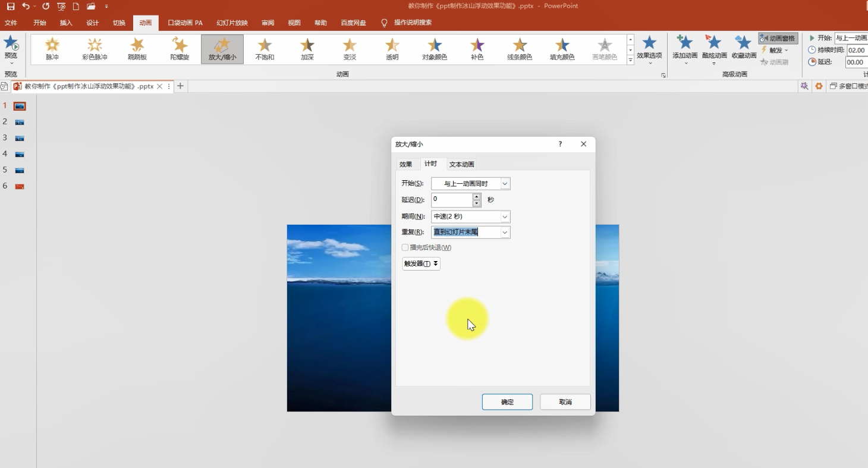Open the animation group dialog launcher
This screenshot has width=868, height=468.
[x=663, y=76]
